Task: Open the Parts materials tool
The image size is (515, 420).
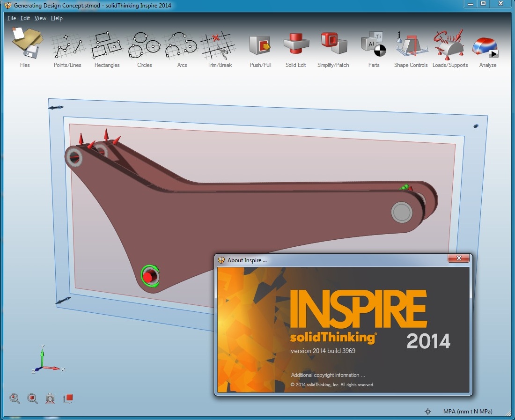Action: [374, 44]
